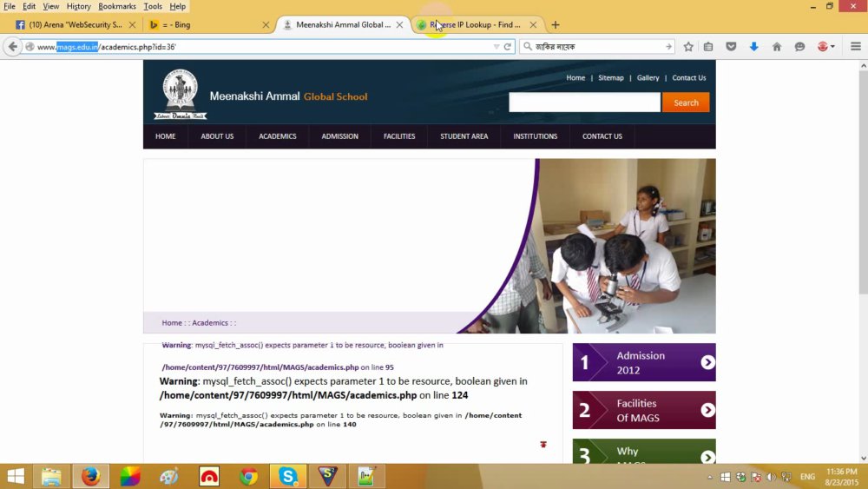
Task: Open the File menu
Action: 10,7
